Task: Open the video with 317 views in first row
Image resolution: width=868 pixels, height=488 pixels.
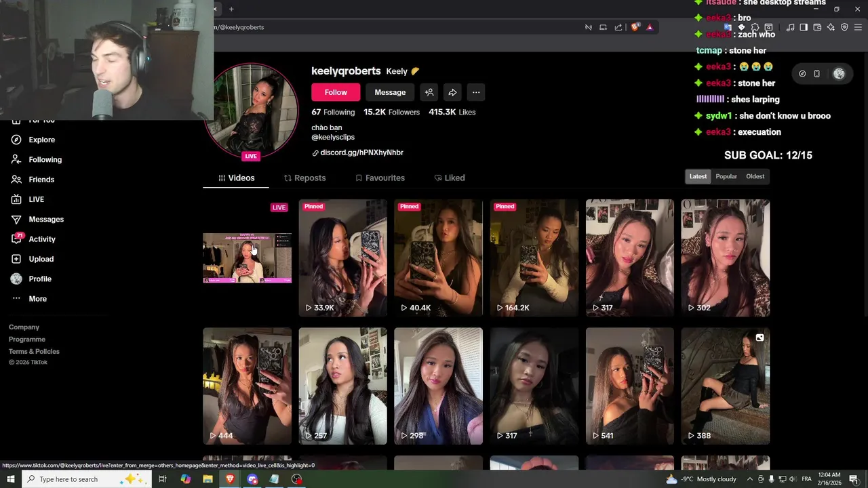Action: point(630,258)
